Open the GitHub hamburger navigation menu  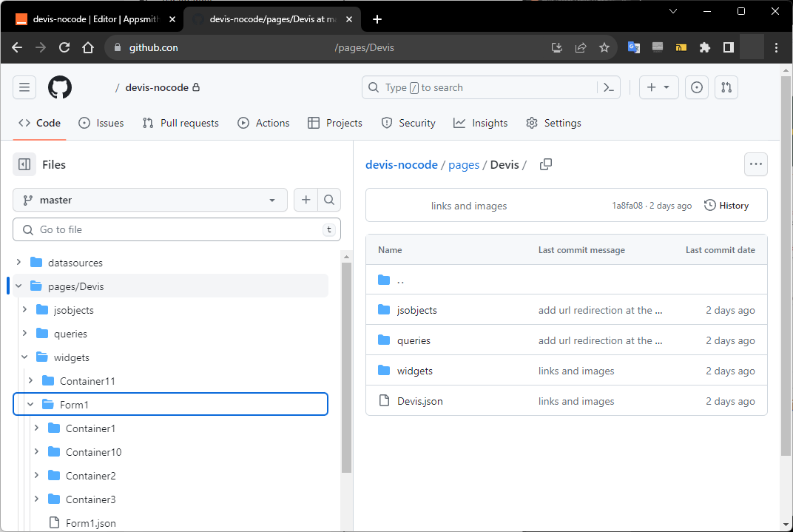tap(24, 87)
